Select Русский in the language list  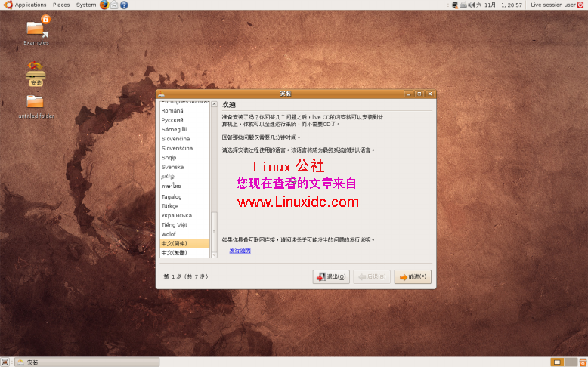(x=184, y=120)
